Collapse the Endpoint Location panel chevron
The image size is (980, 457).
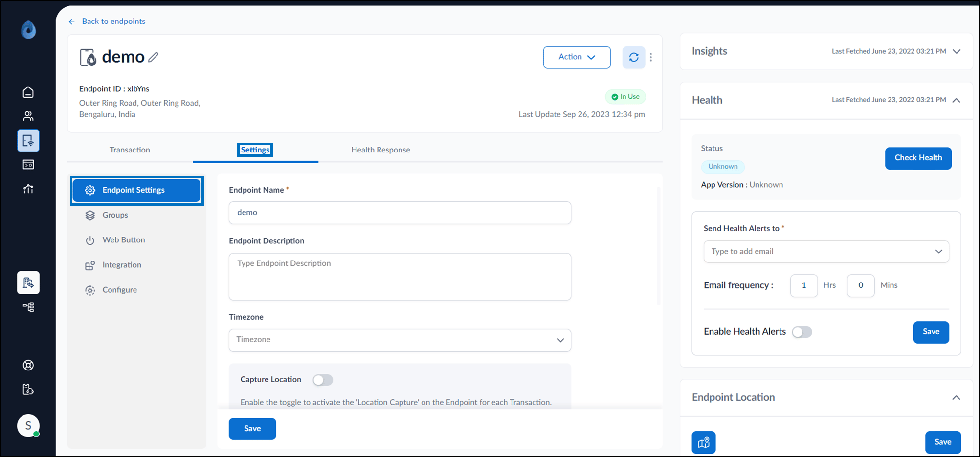point(956,397)
